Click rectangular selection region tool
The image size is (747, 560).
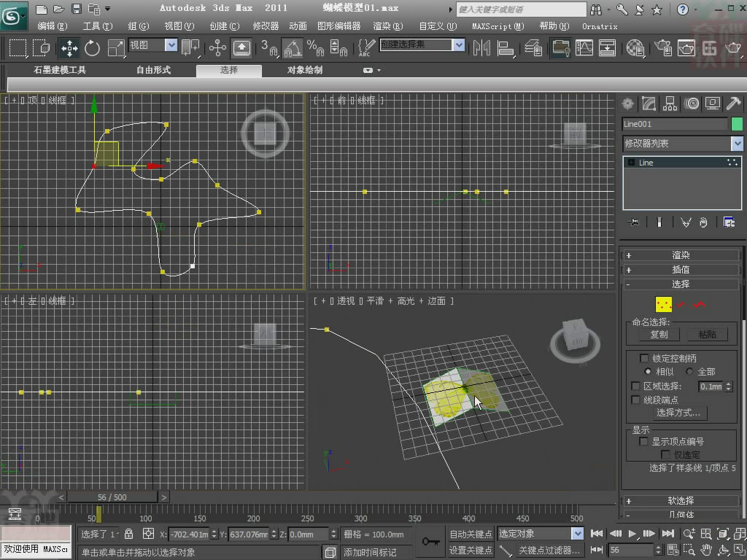click(x=18, y=47)
